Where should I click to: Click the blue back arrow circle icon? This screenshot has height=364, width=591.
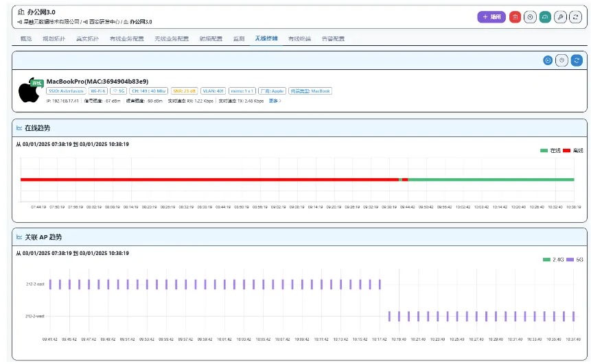[548, 60]
